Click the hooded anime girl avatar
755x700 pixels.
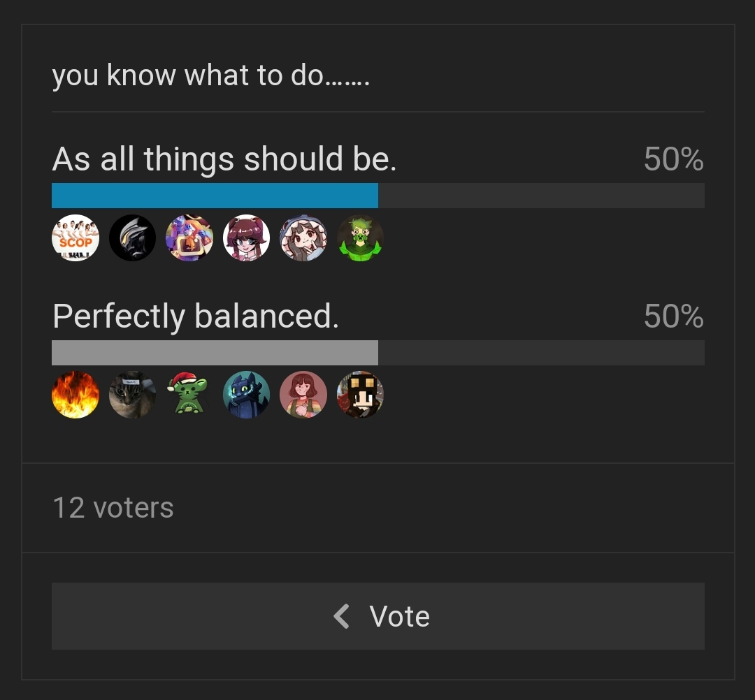pyautogui.click(x=303, y=238)
